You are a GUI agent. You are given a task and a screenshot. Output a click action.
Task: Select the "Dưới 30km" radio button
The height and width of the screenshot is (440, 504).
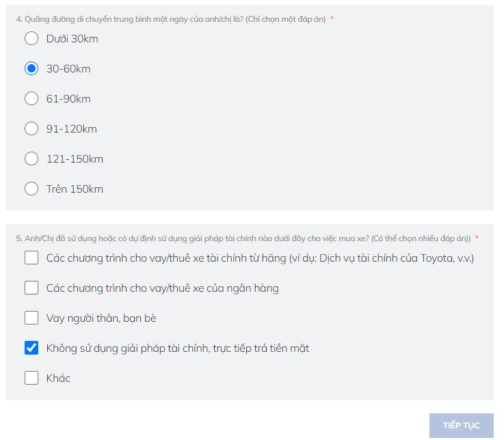click(x=31, y=38)
